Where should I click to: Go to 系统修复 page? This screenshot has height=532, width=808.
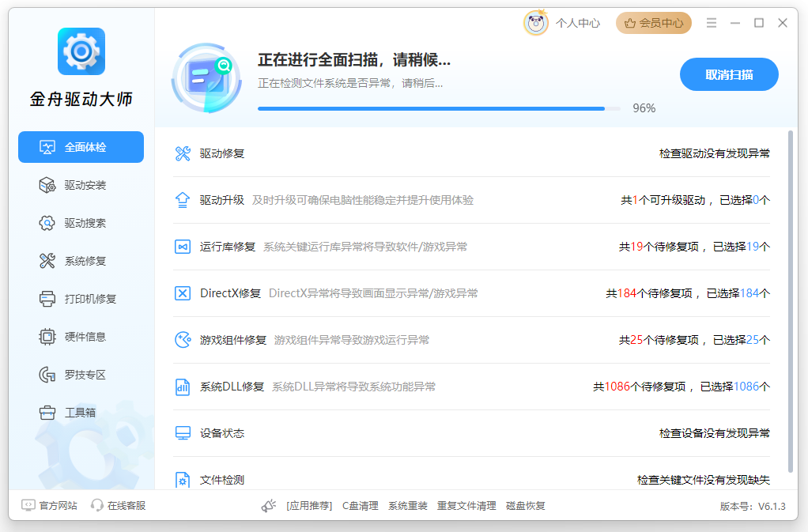coord(81,261)
